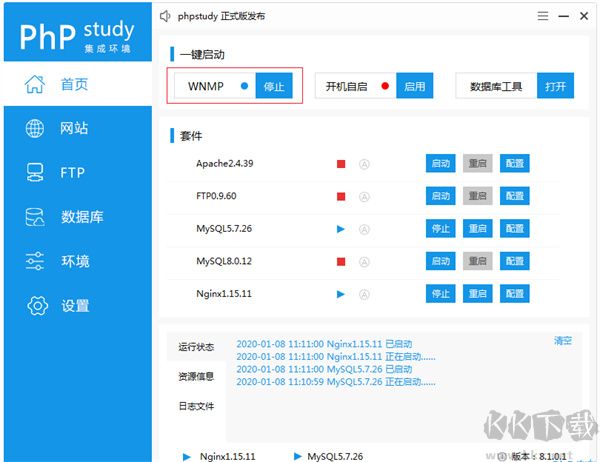This screenshot has height=462, width=600.
Task: Toggle the Apache2.4.39 auto-start circle A
Action: tap(364, 164)
